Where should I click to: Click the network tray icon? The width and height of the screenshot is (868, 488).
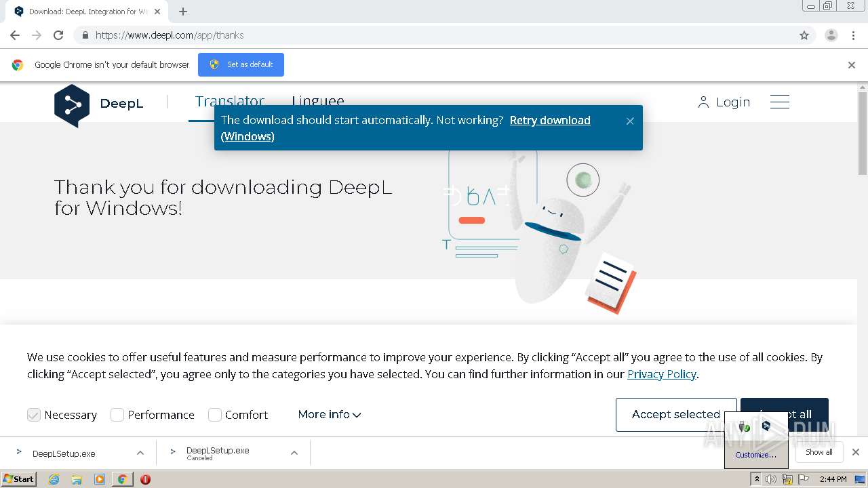tap(787, 479)
